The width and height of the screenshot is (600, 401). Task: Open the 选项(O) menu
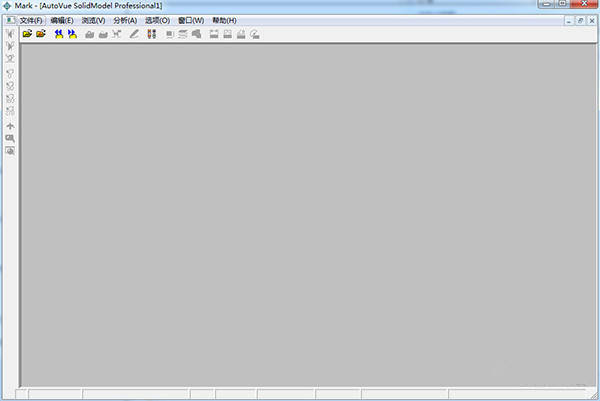click(157, 20)
